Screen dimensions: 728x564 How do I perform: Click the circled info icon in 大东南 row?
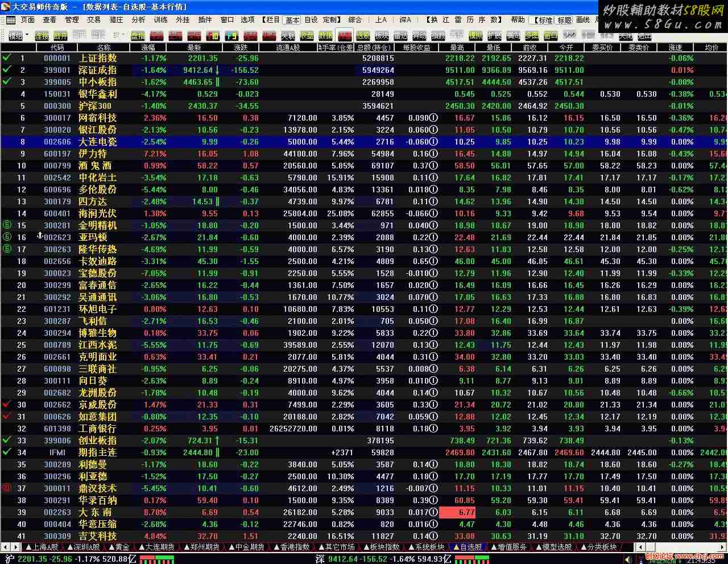pyautogui.click(x=433, y=512)
